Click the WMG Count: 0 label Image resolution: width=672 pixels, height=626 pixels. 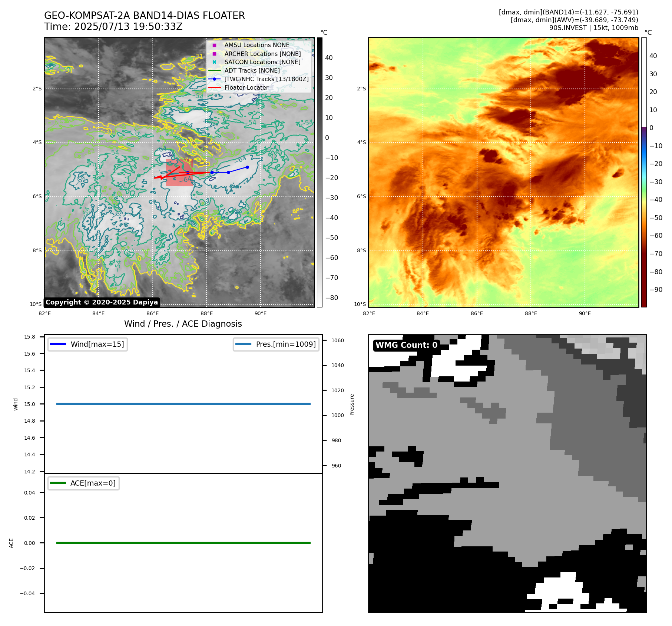(407, 345)
